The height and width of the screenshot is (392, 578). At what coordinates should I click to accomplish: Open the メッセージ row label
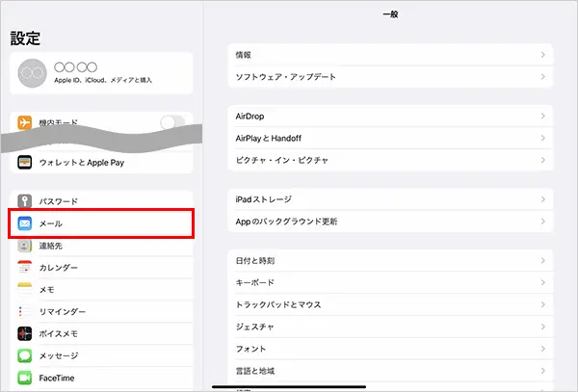(x=59, y=356)
